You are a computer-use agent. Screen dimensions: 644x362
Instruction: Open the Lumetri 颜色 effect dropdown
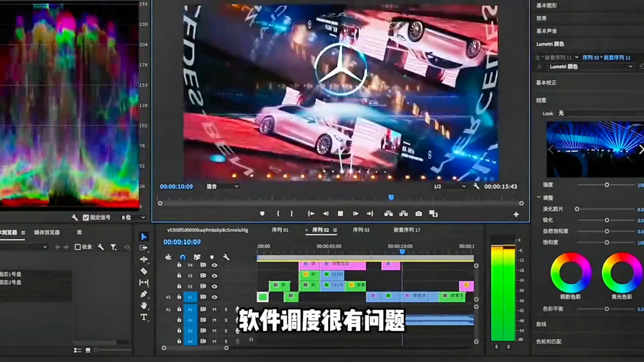(x=591, y=66)
